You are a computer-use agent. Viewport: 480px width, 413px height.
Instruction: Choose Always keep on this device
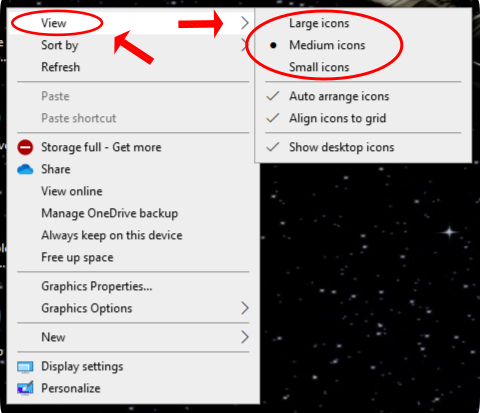pyautogui.click(x=112, y=235)
